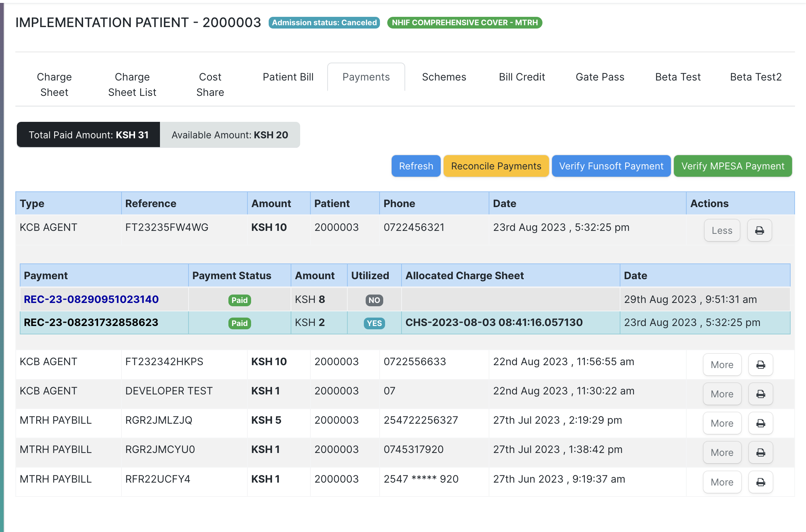Click phone number 0745317920
Viewport: 806px width, 532px height.
tap(414, 449)
